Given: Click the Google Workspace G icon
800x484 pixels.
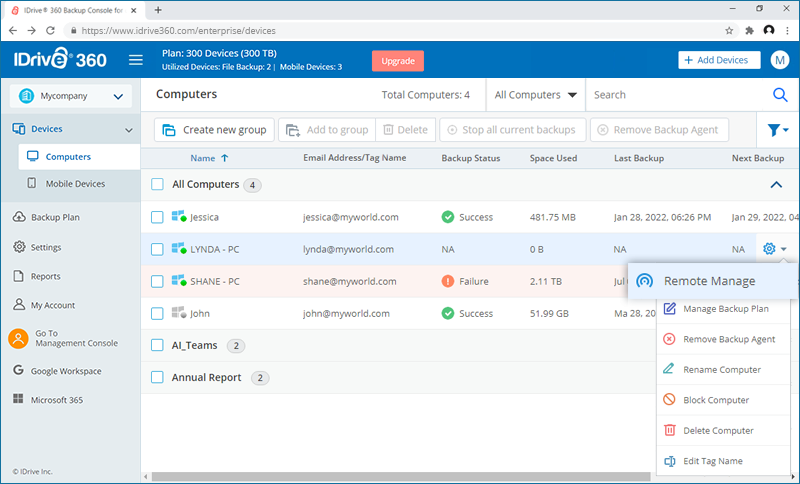Looking at the screenshot, I should click(18, 370).
